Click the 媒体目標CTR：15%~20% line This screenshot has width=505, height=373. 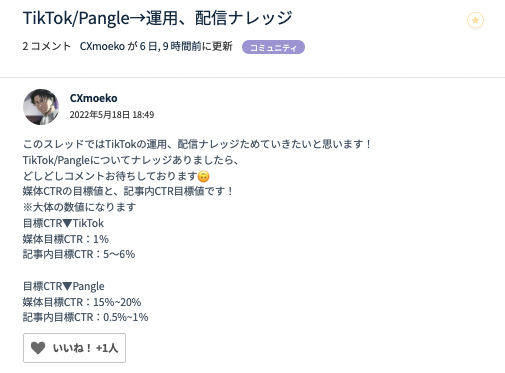[x=82, y=302]
